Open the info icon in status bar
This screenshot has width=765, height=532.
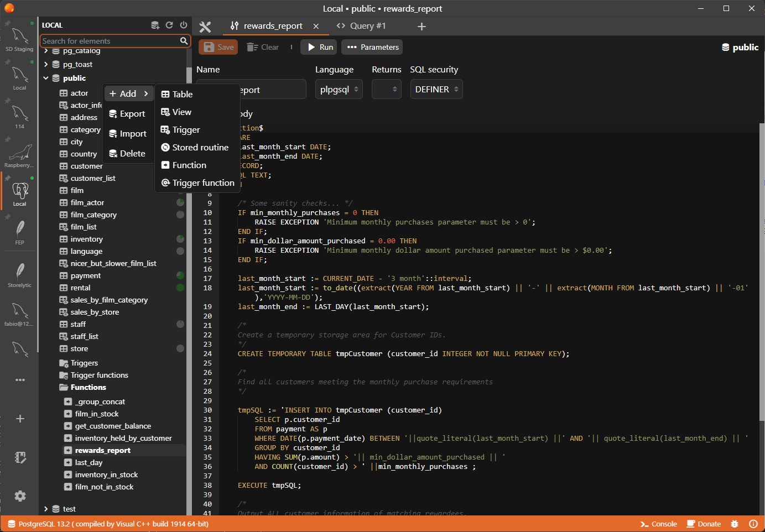[753, 524]
